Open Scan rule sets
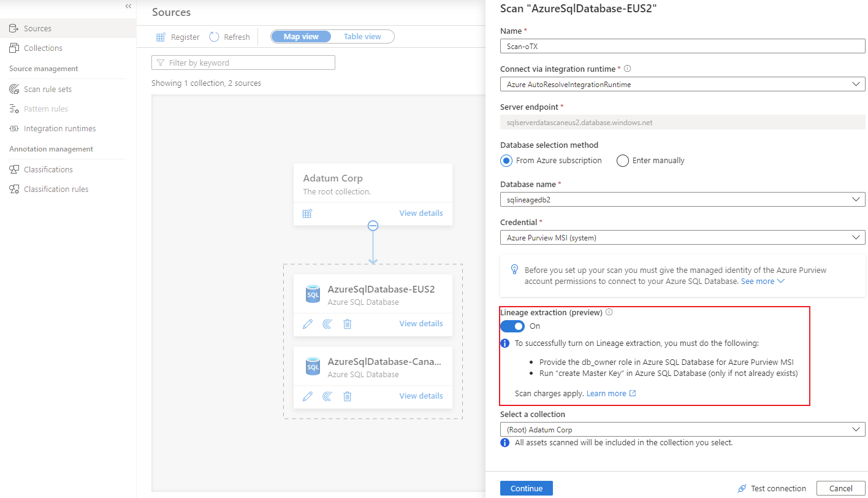Viewport: 868px width, 498px height. pos(47,89)
